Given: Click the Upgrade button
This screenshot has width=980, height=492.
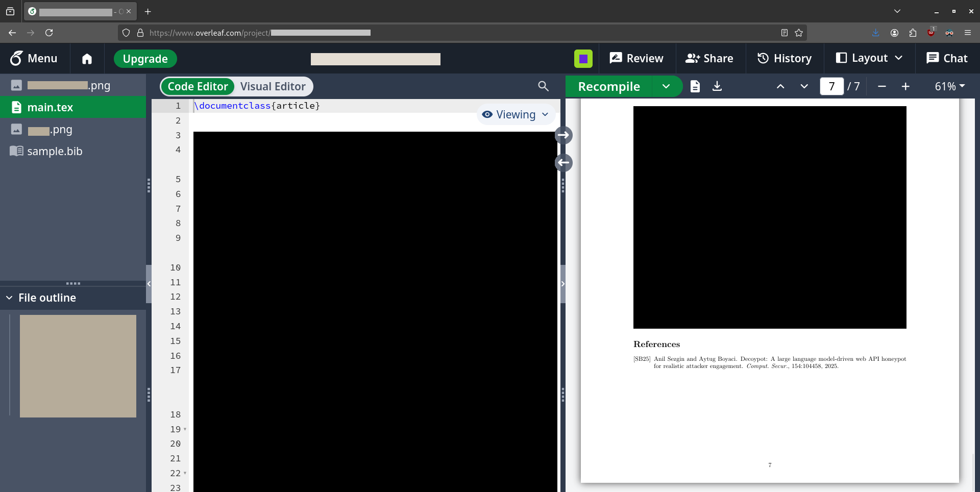Looking at the screenshot, I should pos(145,59).
